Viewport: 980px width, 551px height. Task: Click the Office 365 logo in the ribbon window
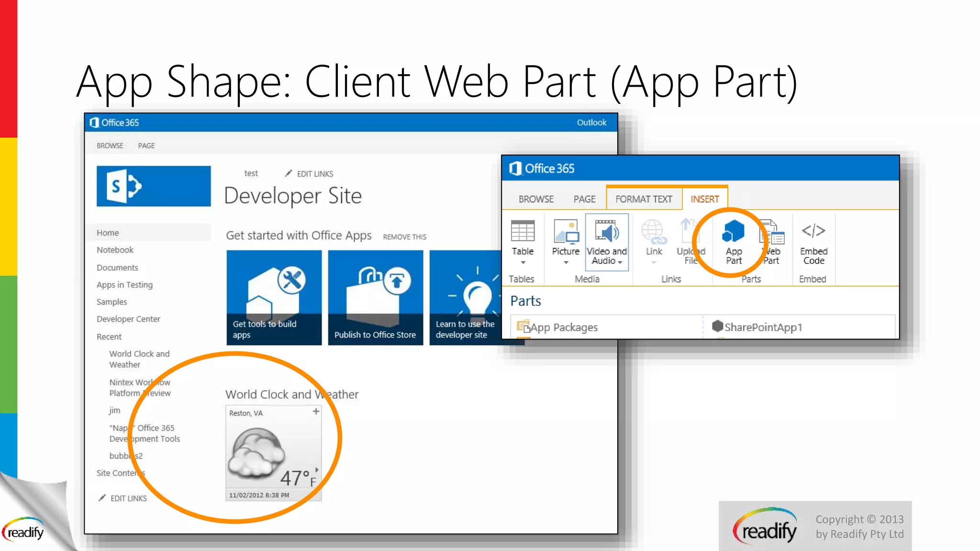click(542, 168)
